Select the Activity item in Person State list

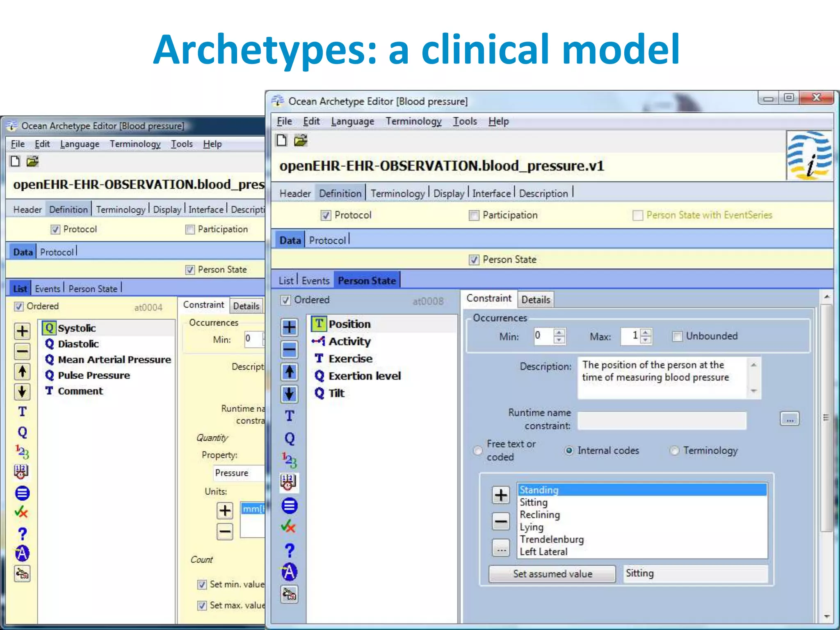349,341
